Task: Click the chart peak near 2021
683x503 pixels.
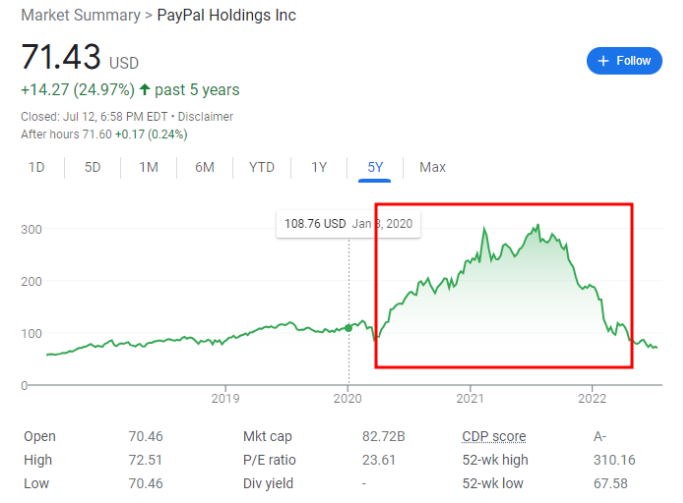Action: coord(484,229)
